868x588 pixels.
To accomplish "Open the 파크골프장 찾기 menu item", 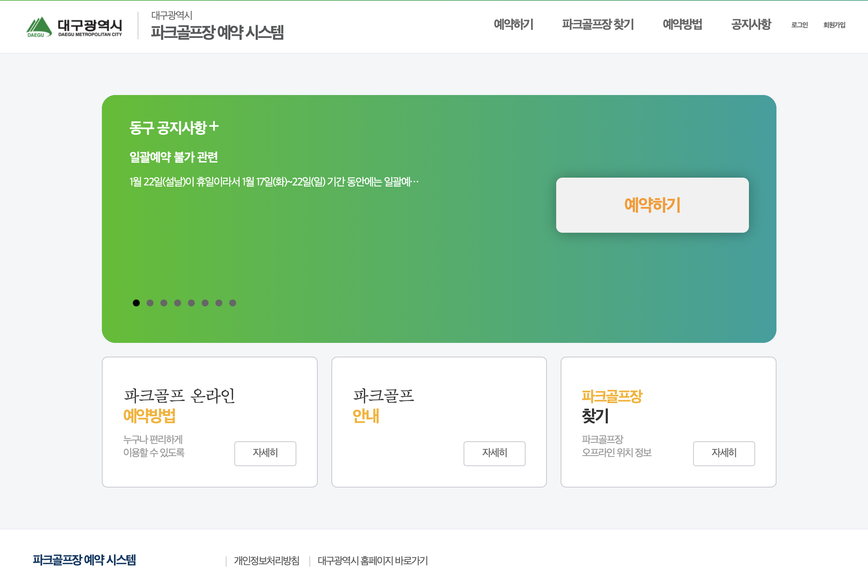I will point(598,25).
